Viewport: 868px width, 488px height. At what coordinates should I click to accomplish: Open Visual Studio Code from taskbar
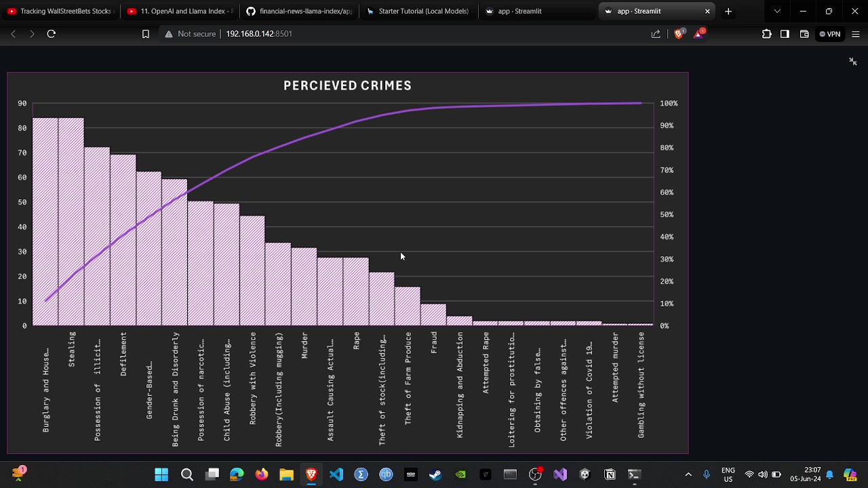click(336, 474)
